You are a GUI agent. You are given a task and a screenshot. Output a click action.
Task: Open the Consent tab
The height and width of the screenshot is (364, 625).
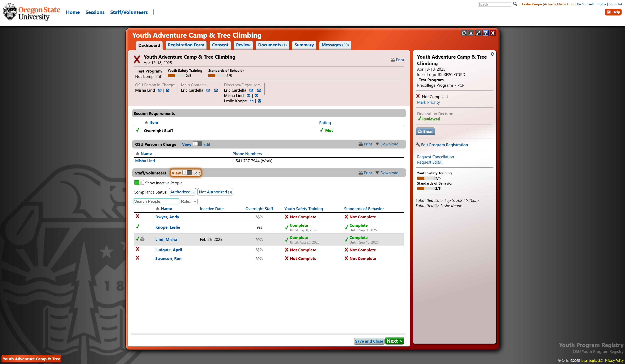(x=220, y=45)
